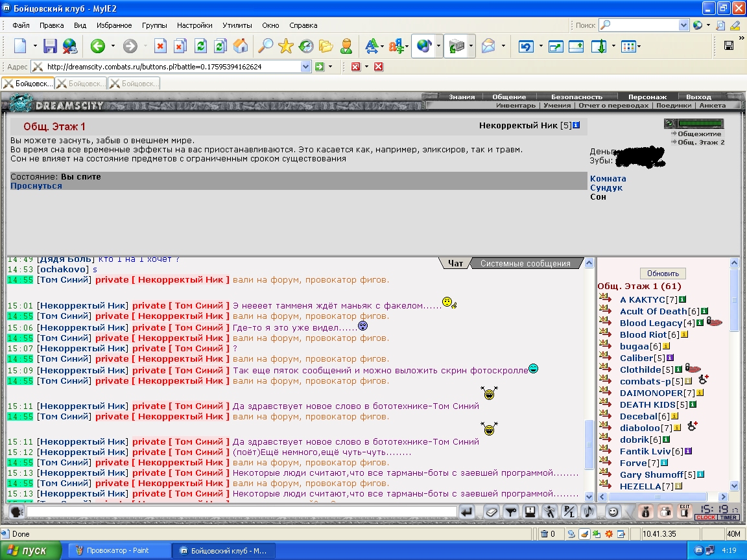Click the Enter send-message arrow icon in chat bar
This screenshot has height=560, width=747.
[467, 512]
